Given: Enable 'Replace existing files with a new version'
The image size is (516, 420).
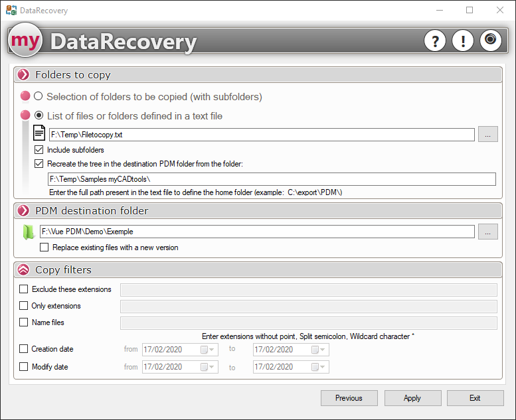Looking at the screenshot, I should (44, 247).
